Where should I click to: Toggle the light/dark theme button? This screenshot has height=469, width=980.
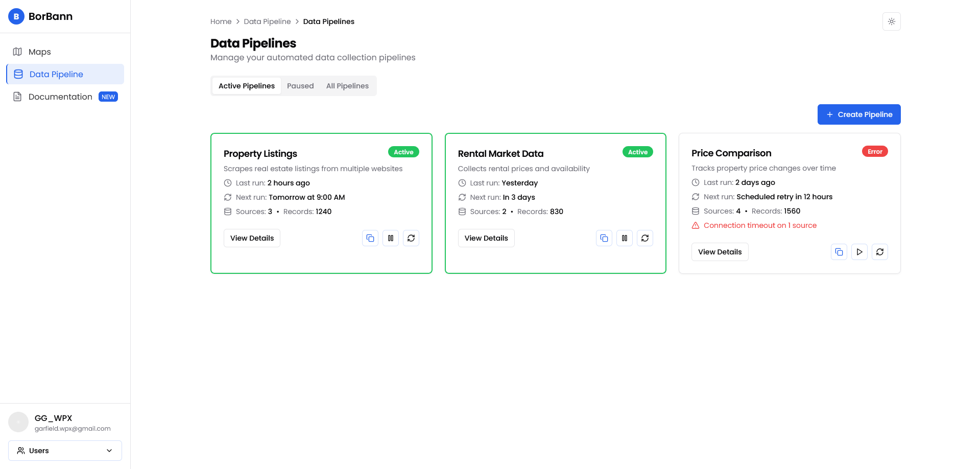(x=891, y=21)
